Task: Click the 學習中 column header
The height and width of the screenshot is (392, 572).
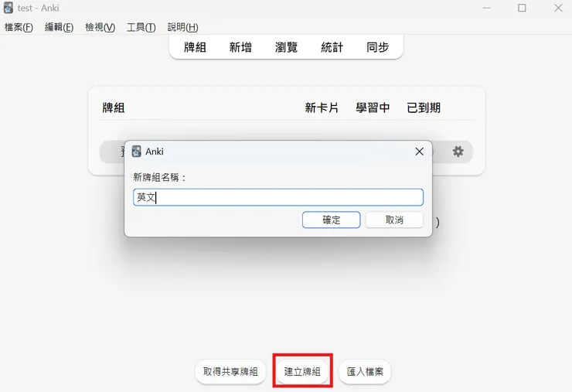Action: (373, 107)
